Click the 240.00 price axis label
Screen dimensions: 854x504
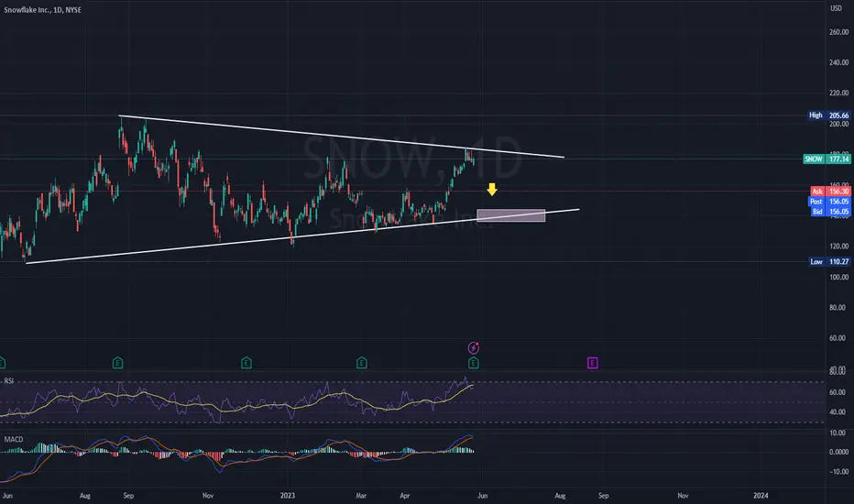click(x=838, y=62)
